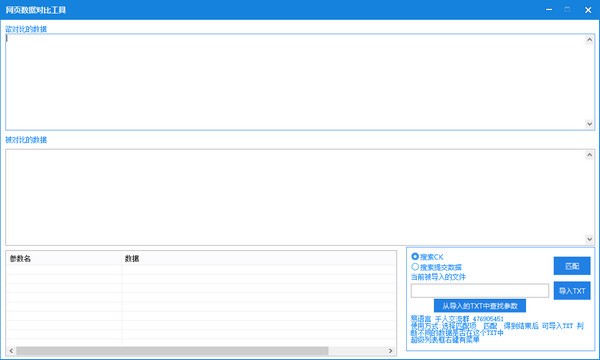Click top textbox scroll down arrow
The height and width of the screenshot is (360, 600).
coord(589,124)
